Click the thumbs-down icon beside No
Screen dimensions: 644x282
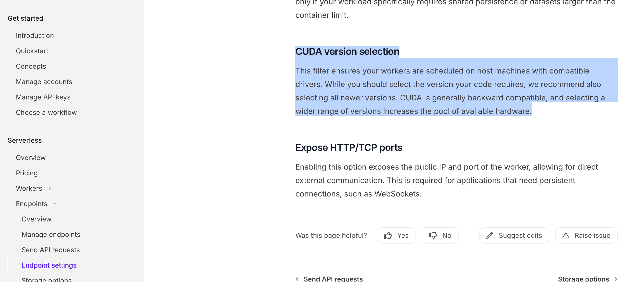tap(433, 235)
